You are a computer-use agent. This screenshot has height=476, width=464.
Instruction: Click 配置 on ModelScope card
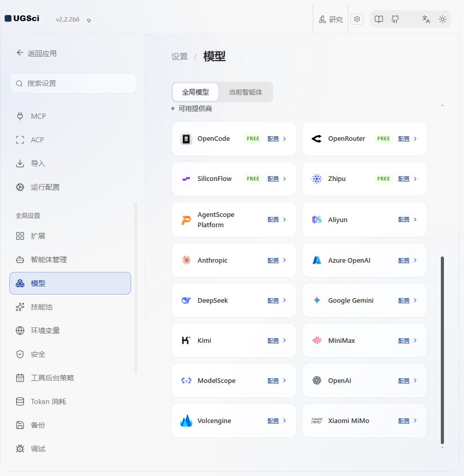tap(273, 381)
